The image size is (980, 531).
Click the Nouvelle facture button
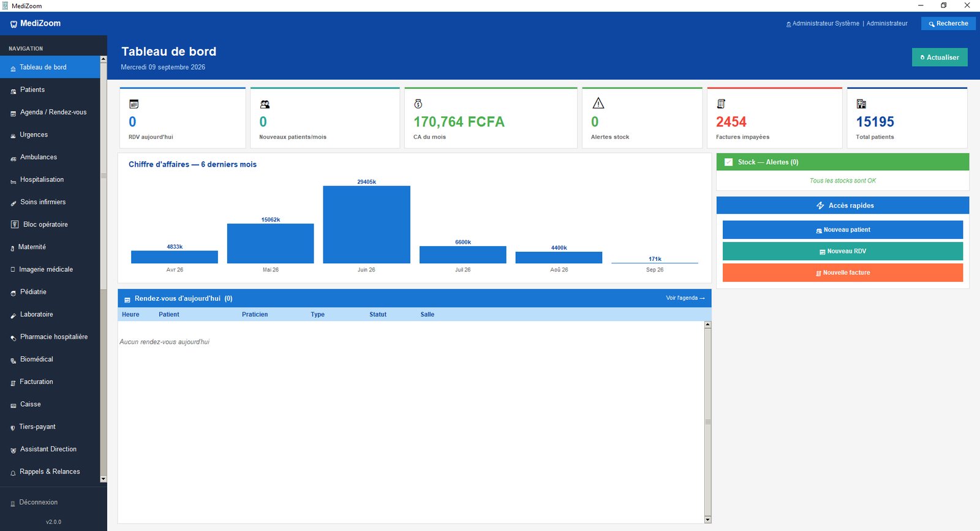(x=843, y=273)
